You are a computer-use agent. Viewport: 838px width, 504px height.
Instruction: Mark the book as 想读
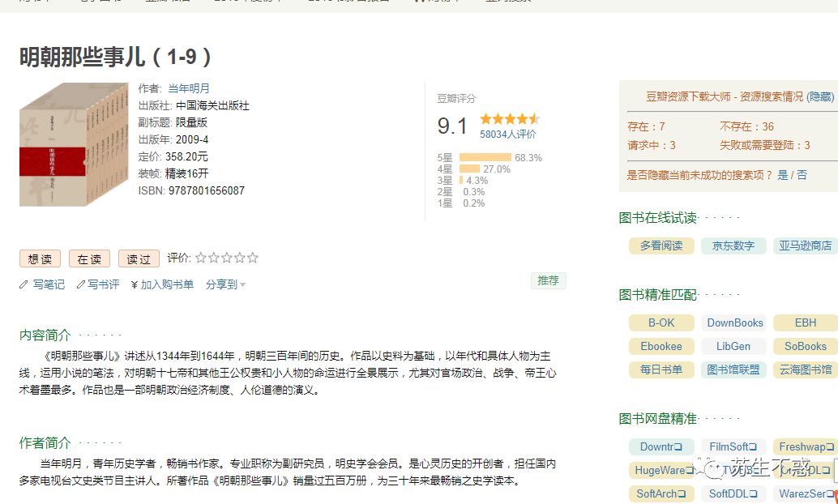40,258
